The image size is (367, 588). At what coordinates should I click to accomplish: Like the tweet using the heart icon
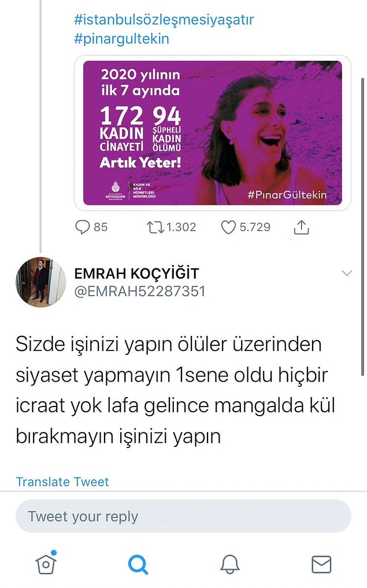[x=228, y=227]
